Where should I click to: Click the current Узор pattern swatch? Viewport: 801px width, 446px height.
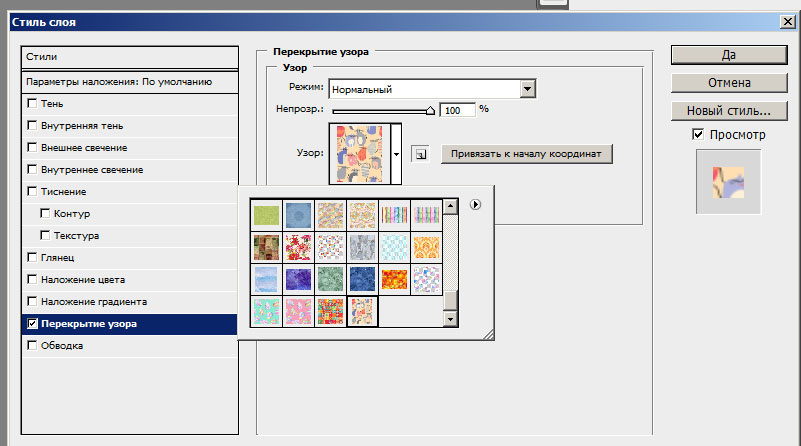coord(360,154)
